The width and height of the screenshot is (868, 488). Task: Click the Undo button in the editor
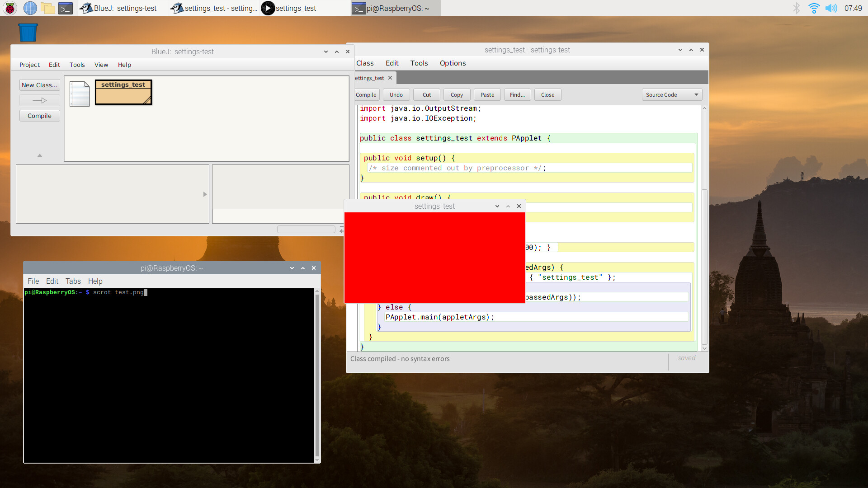(x=396, y=95)
